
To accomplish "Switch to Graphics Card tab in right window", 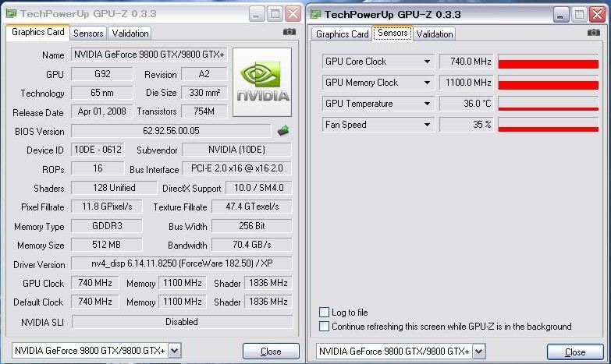I will tap(342, 34).
